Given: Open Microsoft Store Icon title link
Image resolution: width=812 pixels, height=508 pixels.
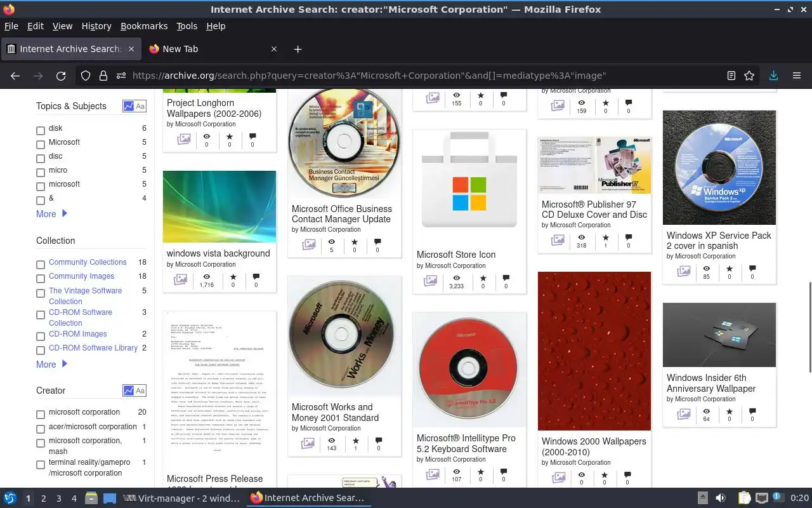Looking at the screenshot, I should tap(456, 255).
